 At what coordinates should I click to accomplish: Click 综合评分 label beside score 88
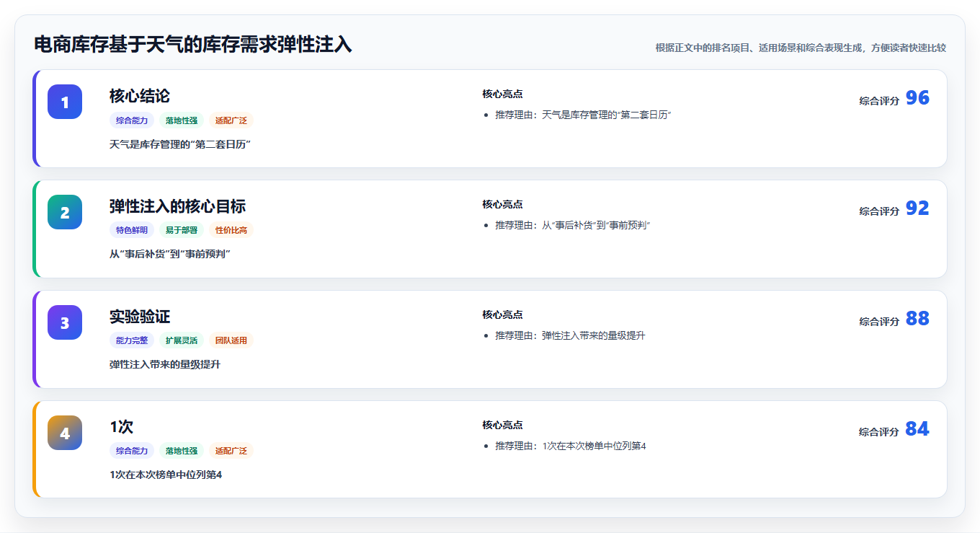point(879,322)
